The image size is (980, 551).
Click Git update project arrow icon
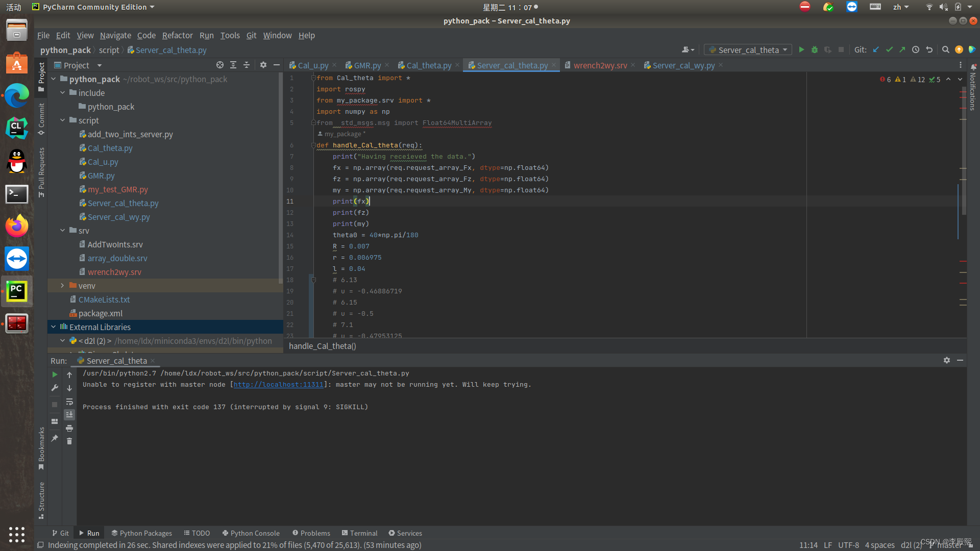pos(876,49)
